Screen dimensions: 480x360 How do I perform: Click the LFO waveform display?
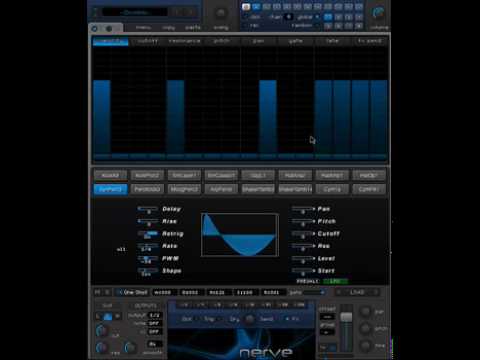(x=240, y=235)
